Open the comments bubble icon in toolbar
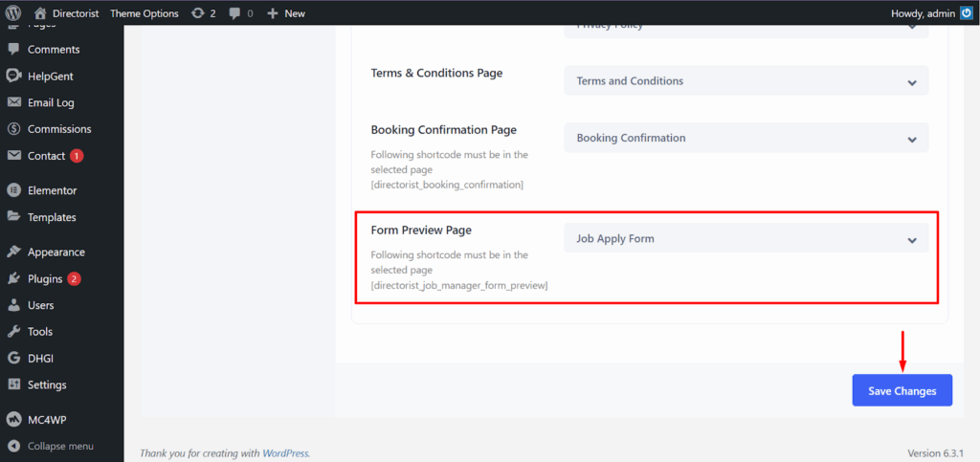The image size is (980, 462). click(235, 13)
